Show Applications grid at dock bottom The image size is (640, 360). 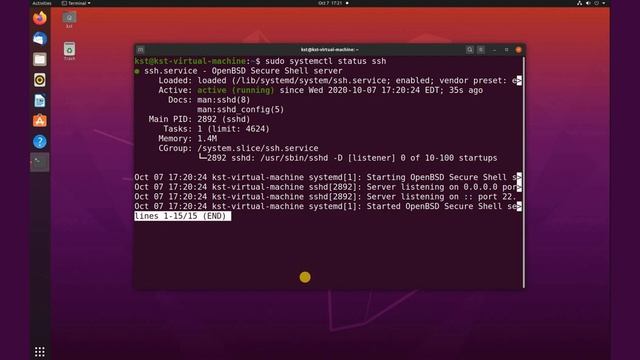coord(40,351)
